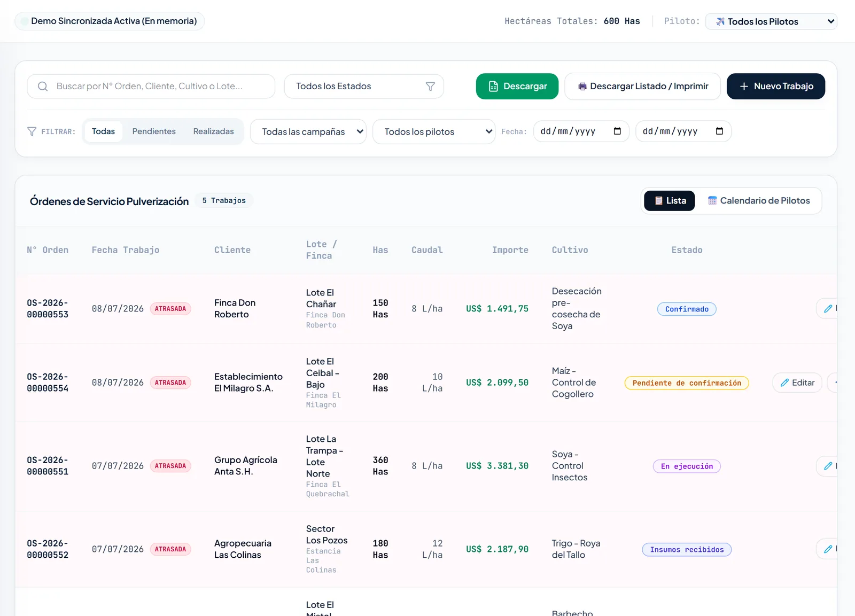The image size is (855, 616).
Task: Select order number OS-2026-00000551
Action: (x=48, y=466)
